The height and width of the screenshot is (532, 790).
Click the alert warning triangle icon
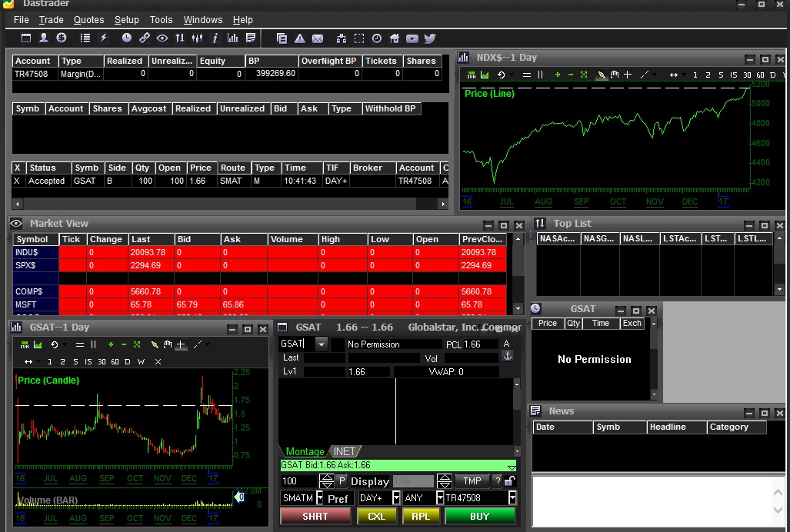pyautogui.click(x=300, y=38)
